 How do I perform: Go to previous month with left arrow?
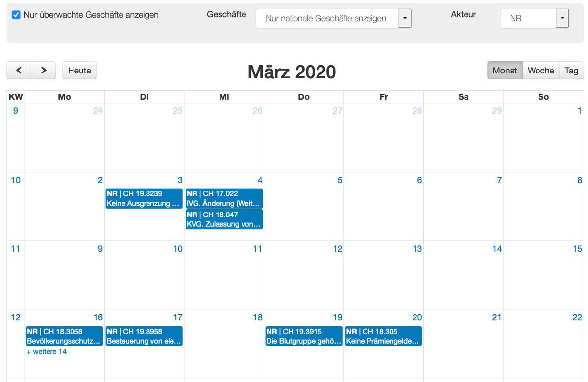19,70
